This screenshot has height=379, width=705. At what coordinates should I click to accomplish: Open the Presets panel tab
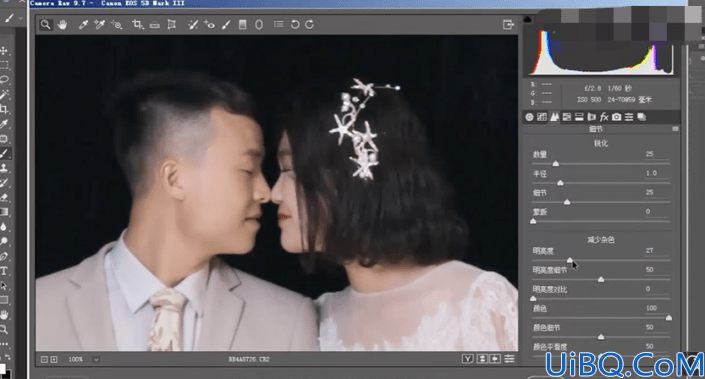(629, 117)
